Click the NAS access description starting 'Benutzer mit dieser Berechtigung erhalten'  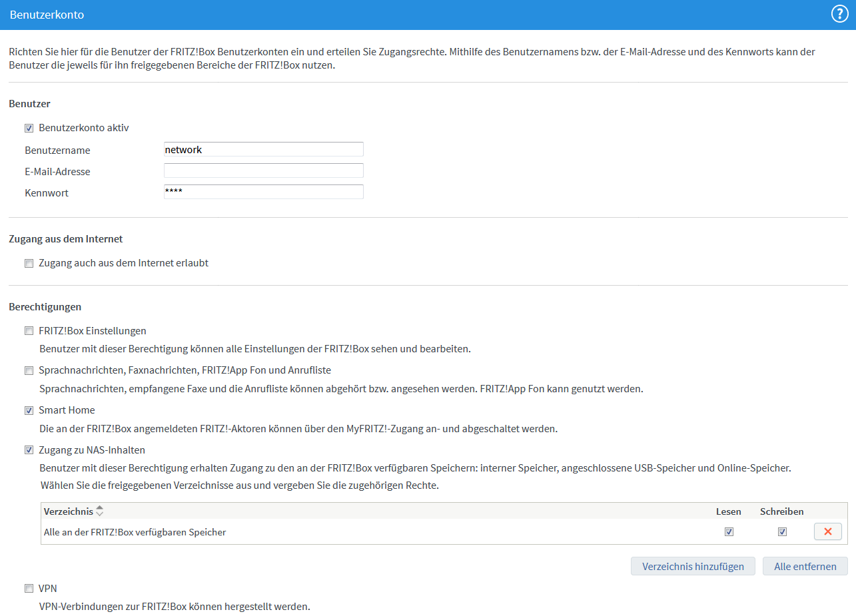pos(415,468)
